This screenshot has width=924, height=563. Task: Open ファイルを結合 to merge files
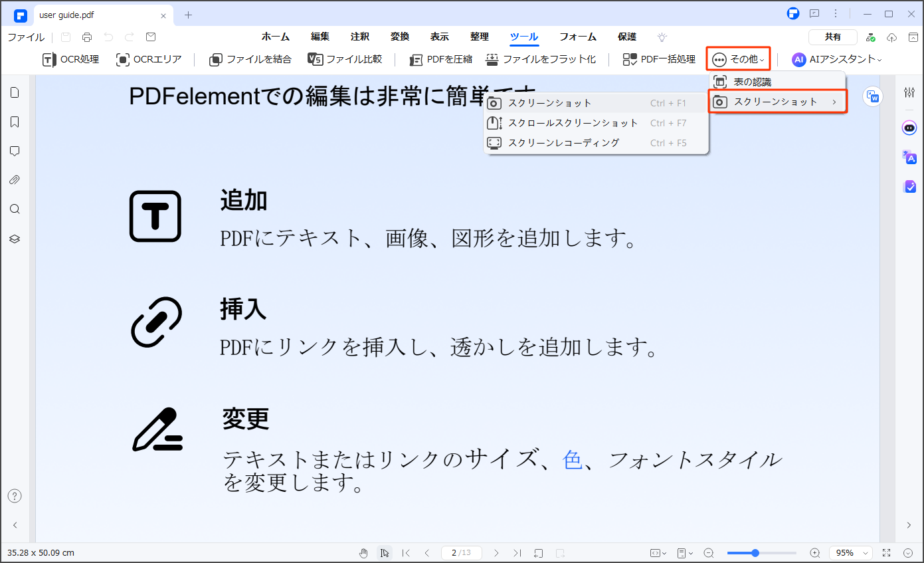(x=250, y=59)
